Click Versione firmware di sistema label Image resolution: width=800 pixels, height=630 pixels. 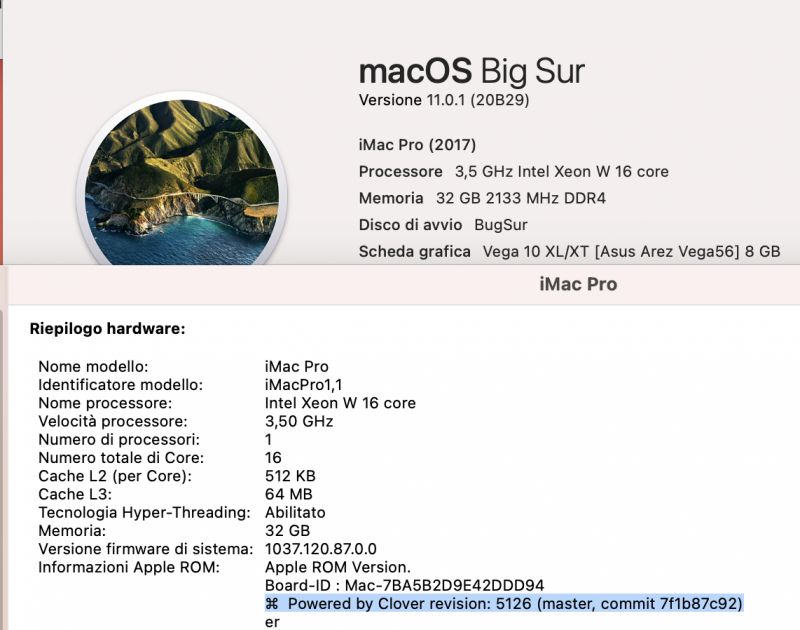(145, 549)
